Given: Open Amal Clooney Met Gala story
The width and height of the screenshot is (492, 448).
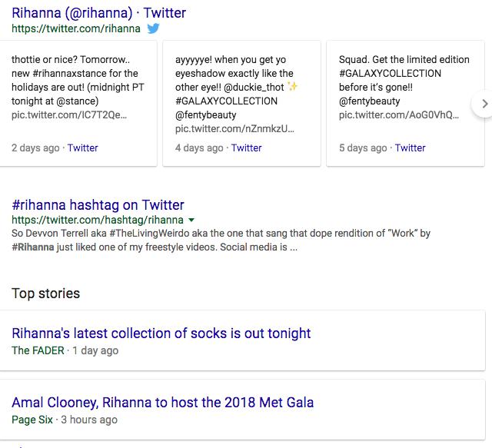Looking at the screenshot, I should coord(162,403).
